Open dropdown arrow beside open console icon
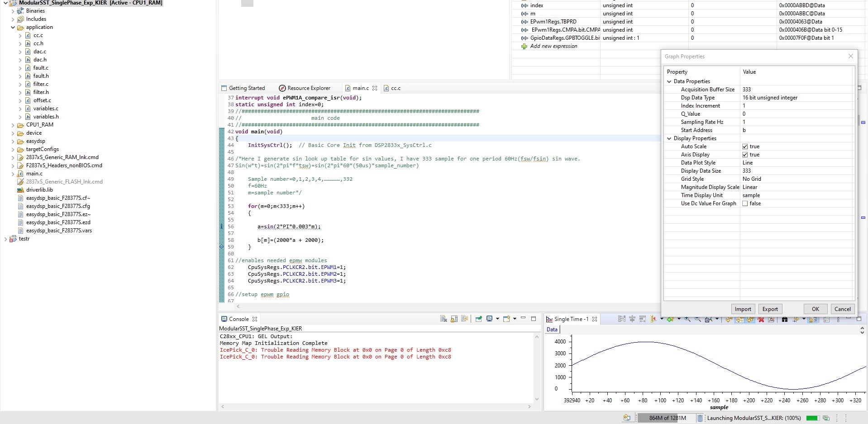The height and width of the screenshot is (424, 868). click(x=515, y=319)
